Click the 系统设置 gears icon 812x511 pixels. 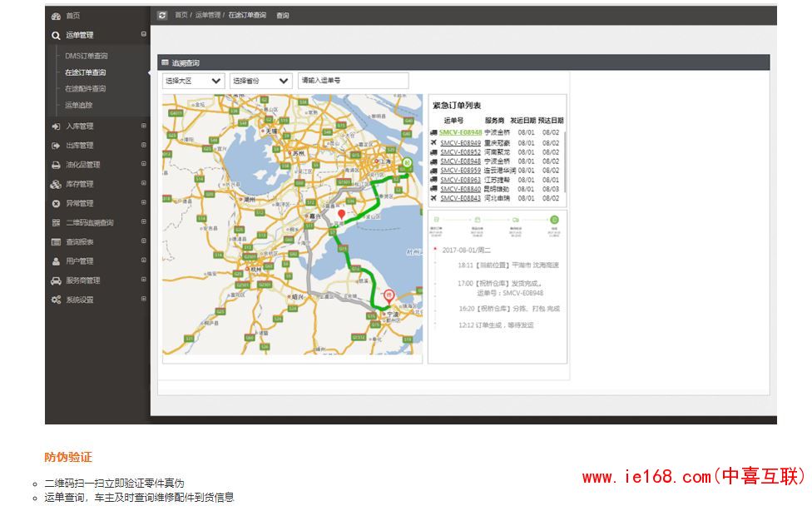tap(56, 300)
